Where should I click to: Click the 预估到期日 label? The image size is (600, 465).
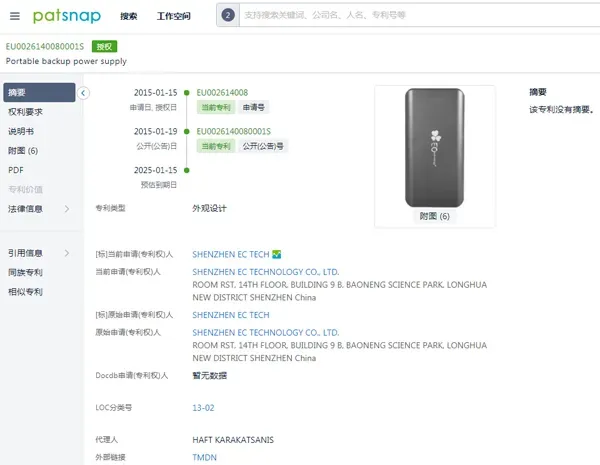(159, 185)
